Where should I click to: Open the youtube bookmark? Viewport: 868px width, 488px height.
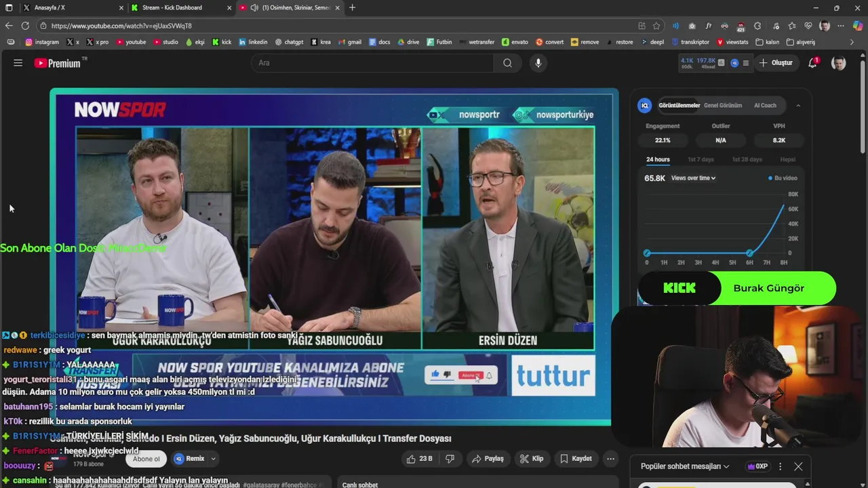(131, 42)
